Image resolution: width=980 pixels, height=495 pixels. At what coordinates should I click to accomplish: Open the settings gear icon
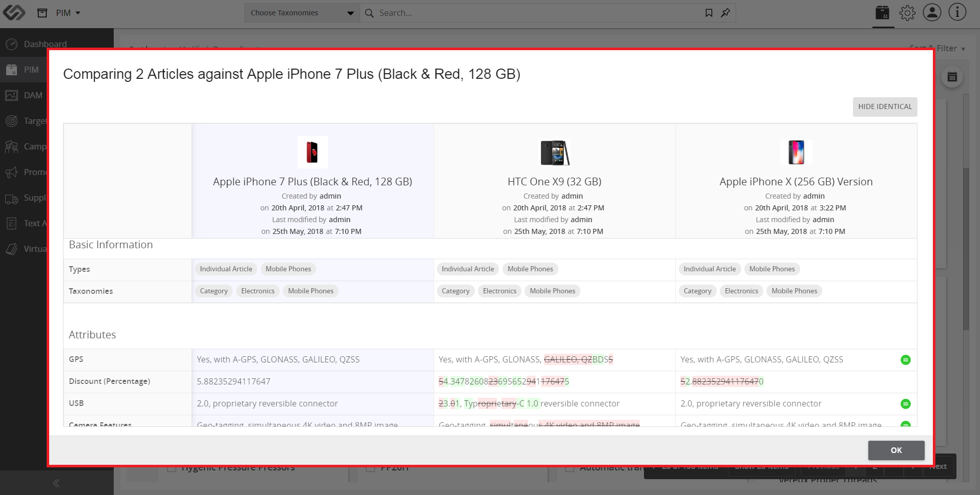point(907,13)
